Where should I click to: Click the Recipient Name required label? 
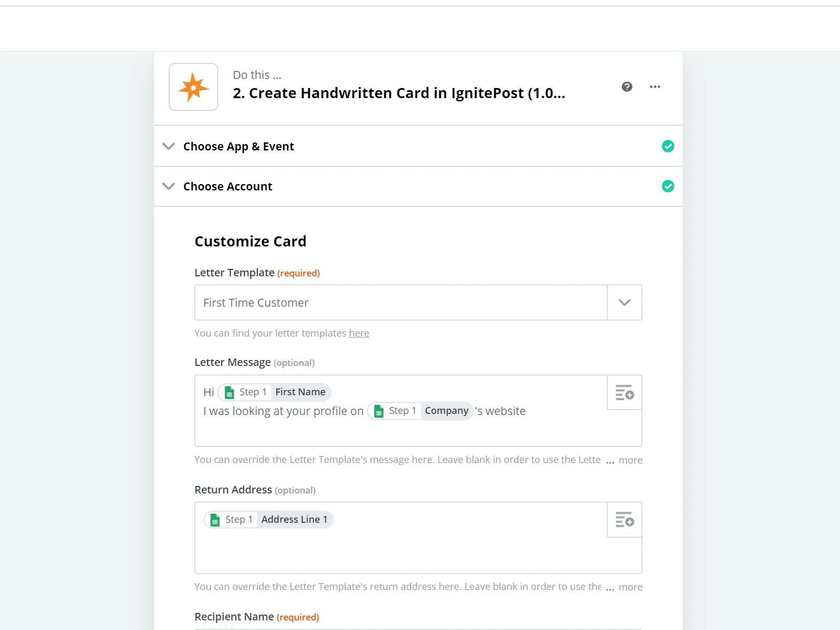click(x=257, y=617)
